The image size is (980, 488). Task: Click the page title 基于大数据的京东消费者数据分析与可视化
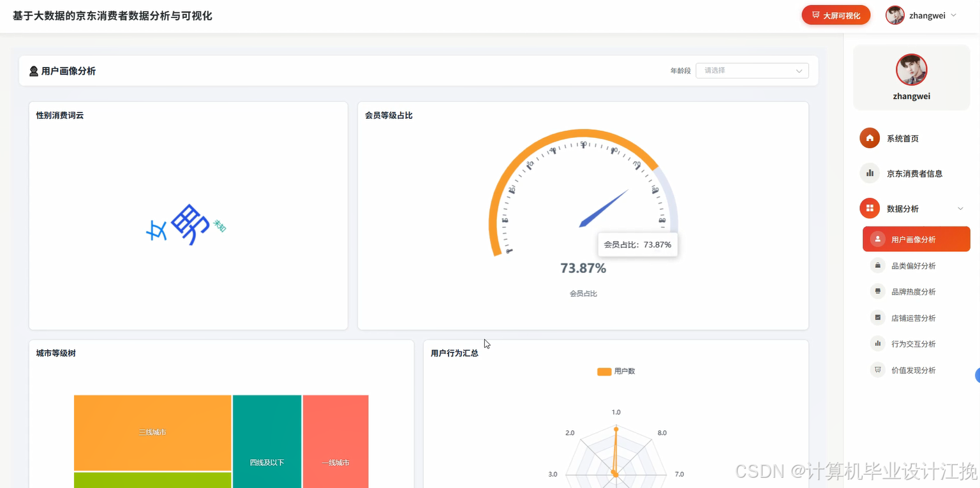pos(112,16)
